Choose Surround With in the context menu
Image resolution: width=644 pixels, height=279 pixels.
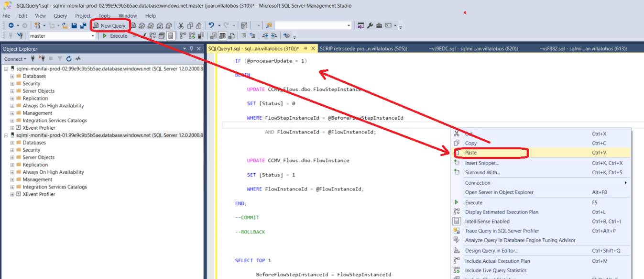click(x=541, y=172)
